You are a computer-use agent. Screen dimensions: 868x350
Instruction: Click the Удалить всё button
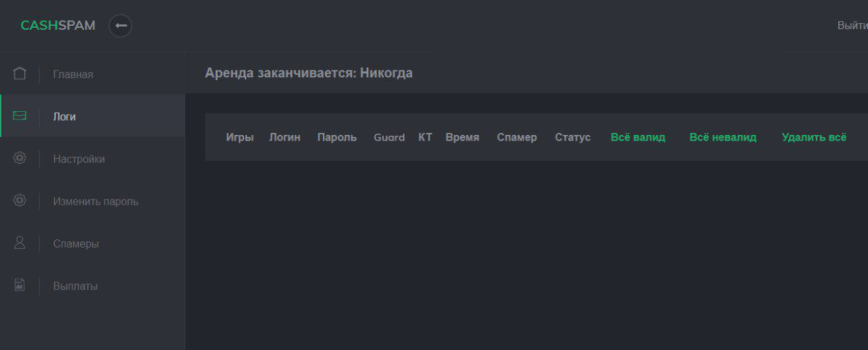pos(814,137)
